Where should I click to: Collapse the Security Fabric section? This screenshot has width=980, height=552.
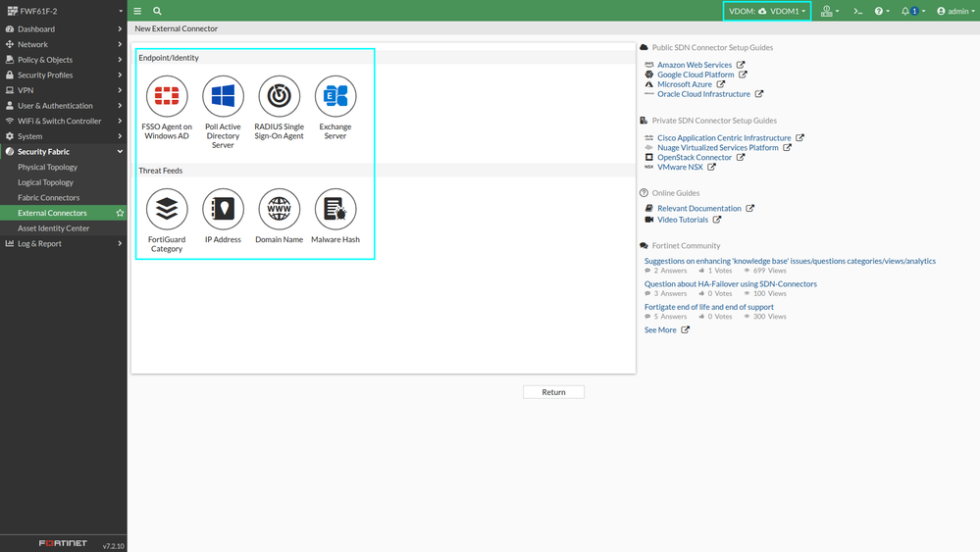(63, 152)
